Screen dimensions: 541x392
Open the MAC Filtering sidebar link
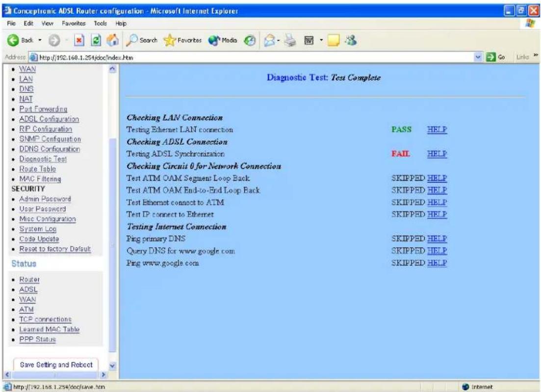click(40, 179)
